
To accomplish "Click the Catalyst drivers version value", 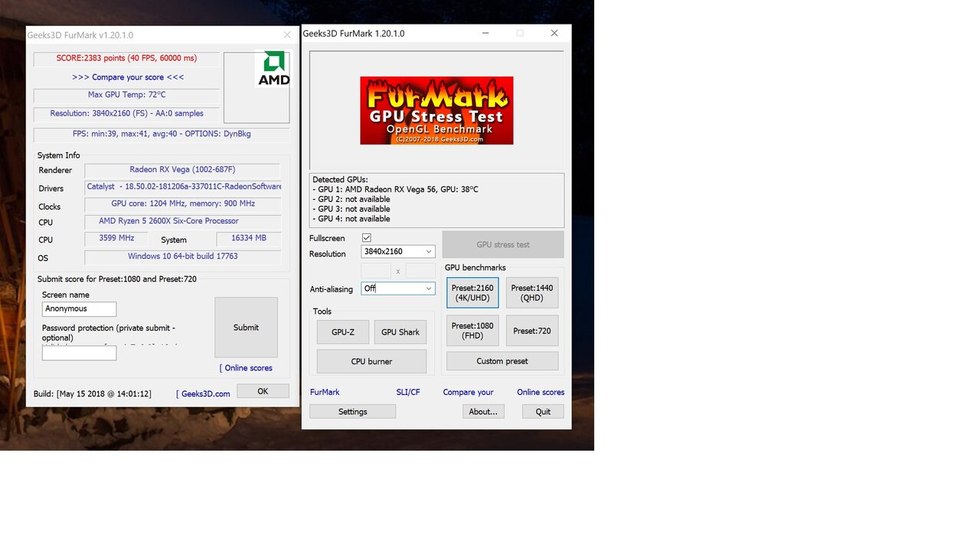I will pos(184,187).
